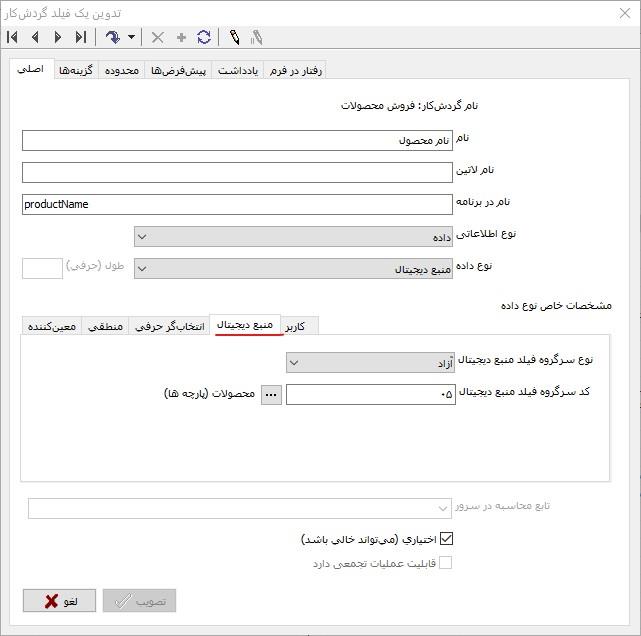Click the refresh icon in toolbar

click(204, 37)
